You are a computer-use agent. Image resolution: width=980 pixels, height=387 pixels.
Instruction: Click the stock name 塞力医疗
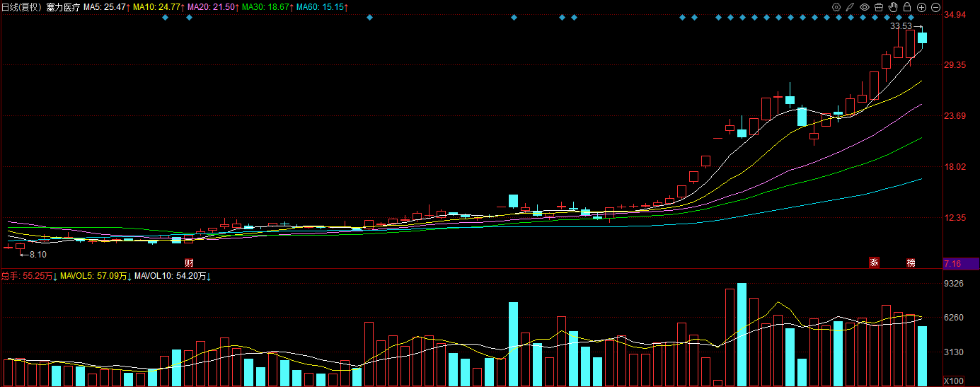tap(64, 7)
